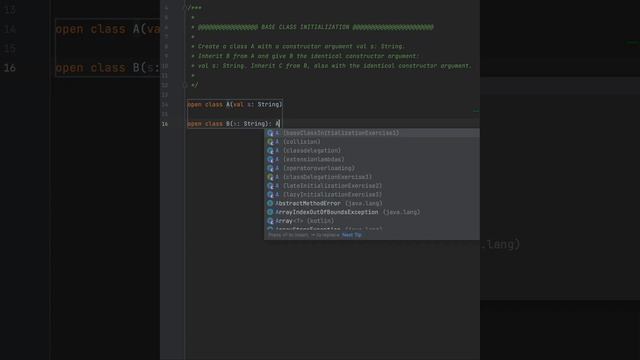Click class icon beside A (classDelegationExercise1)
Viewport: 640px width, 360px height.
coord(270,177)
